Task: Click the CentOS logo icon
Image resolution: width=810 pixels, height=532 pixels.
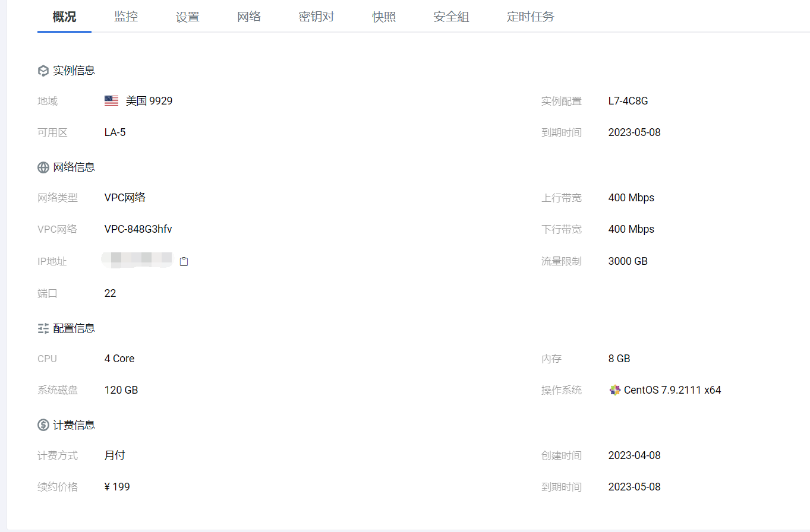Action: [x=614, y=390]
